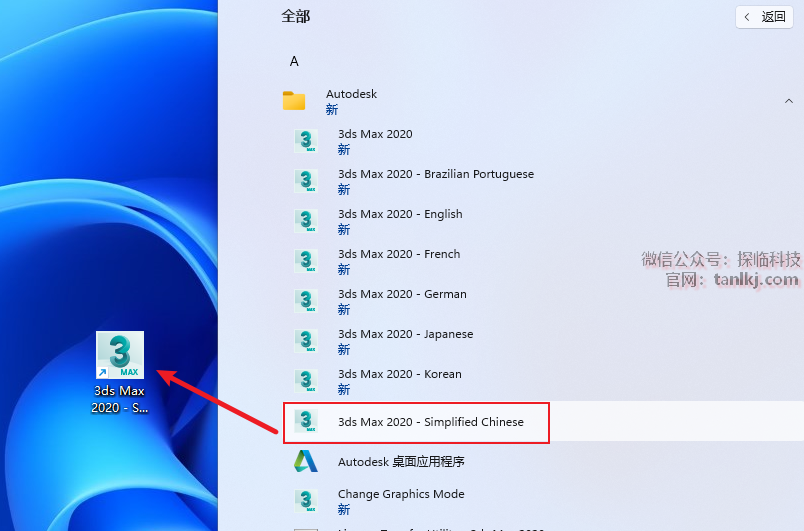The height and width of the screenshot is (531, 804).
Task: Open 3ds Max 2020 - Brazilian Portuguese
Action: coord(436,174)
